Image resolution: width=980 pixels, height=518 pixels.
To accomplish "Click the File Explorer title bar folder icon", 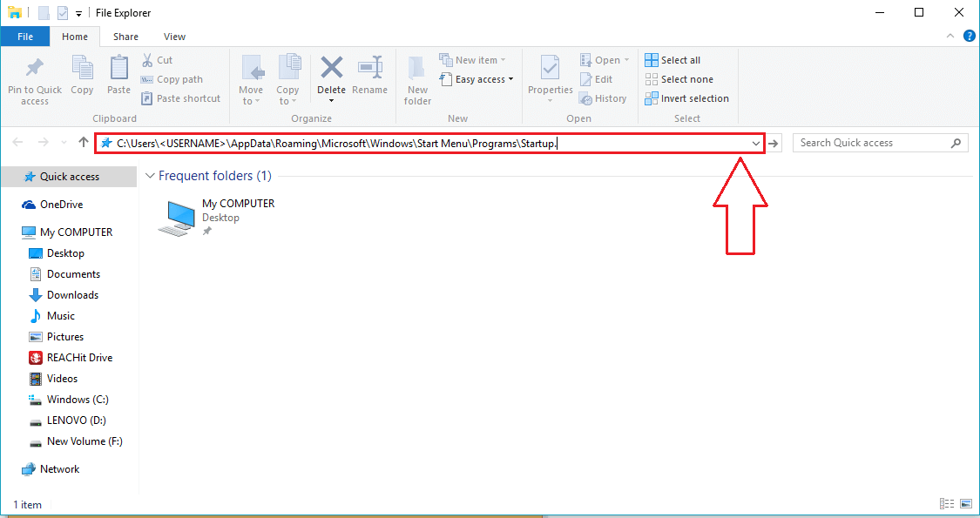I will click(15, 12).
